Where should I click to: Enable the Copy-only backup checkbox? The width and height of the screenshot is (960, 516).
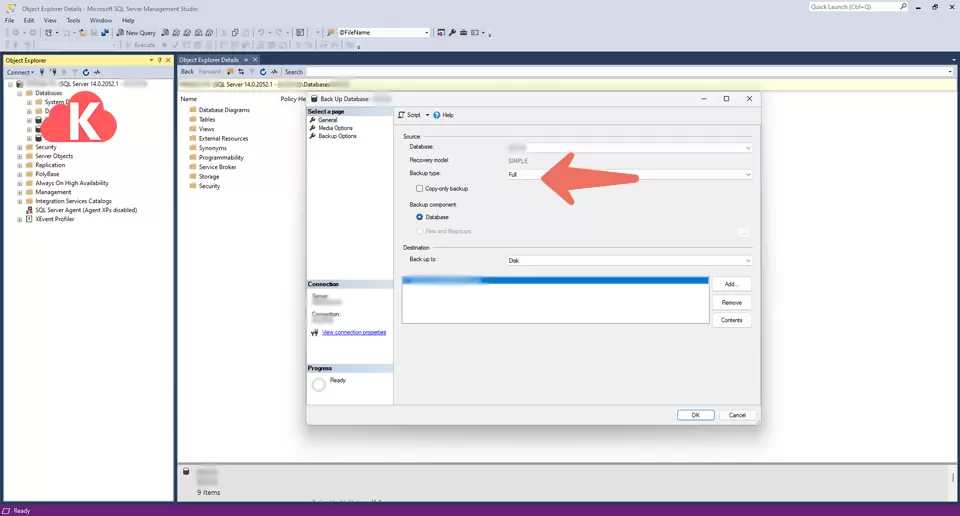click(420, 188)
